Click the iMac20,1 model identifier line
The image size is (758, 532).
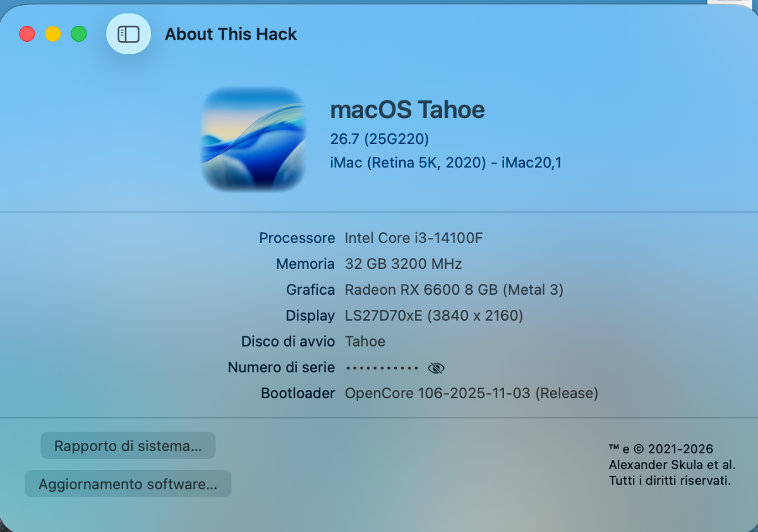(446, 163)
